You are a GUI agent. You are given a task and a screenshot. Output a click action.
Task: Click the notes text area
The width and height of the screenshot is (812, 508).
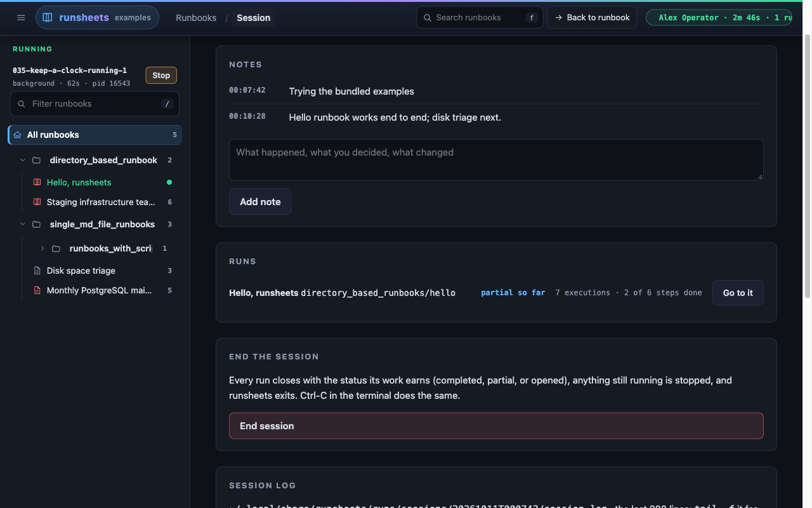click(x=496, y=159)
